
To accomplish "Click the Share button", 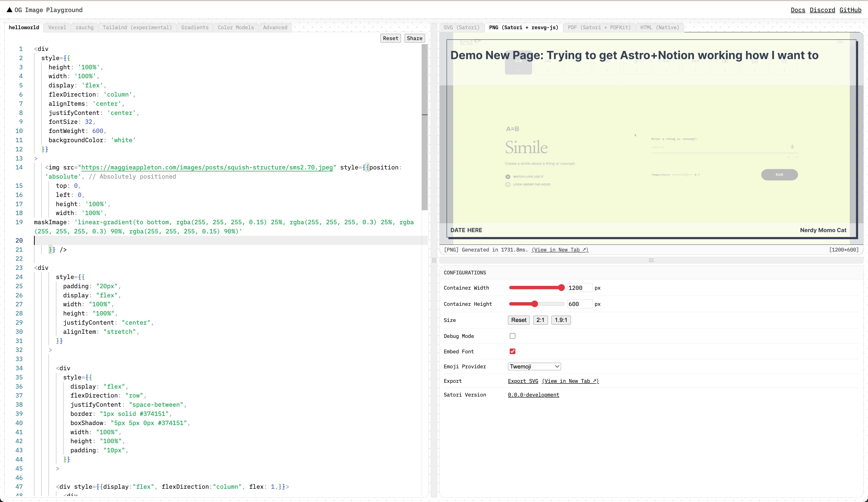I will click(x=414, y=38).
